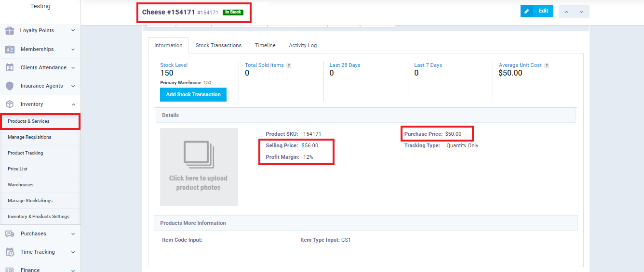Viewport: 644px width, 272px height.
Task: Open Manage Stocktakings in sidebar
Action: coord(30,201)
